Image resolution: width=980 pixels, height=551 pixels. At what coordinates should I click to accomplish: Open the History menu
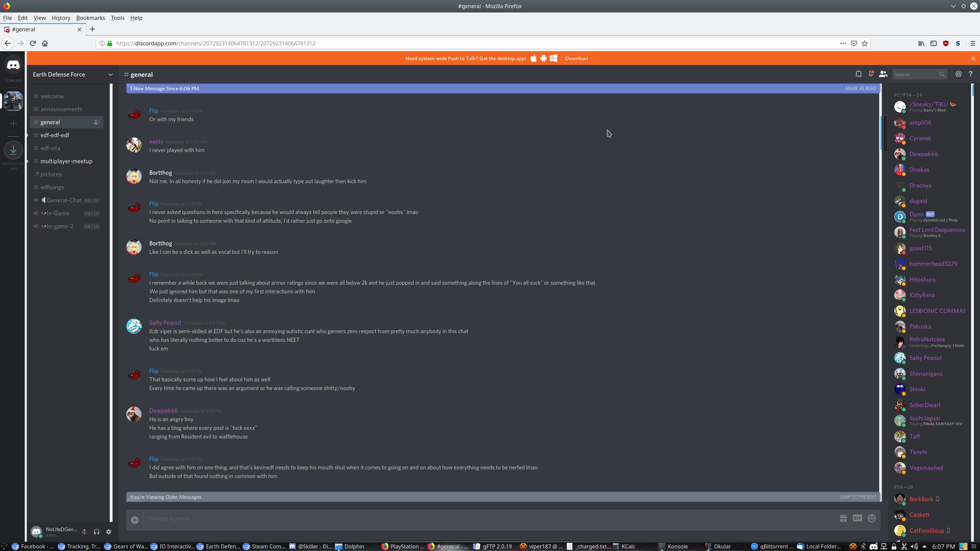tap(61, 18)
